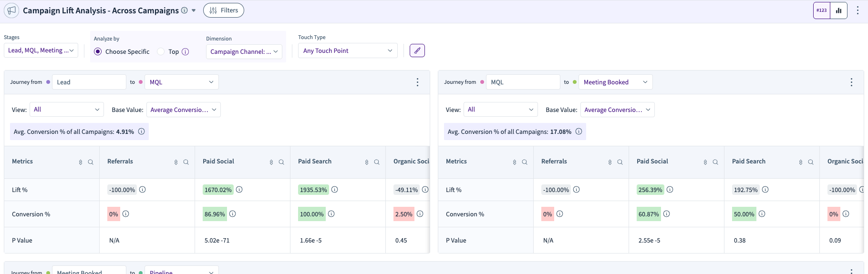The image size is (868, 274).
Task: Sort the Metrics column in Lead to MQL table
Action: [81, 162]
